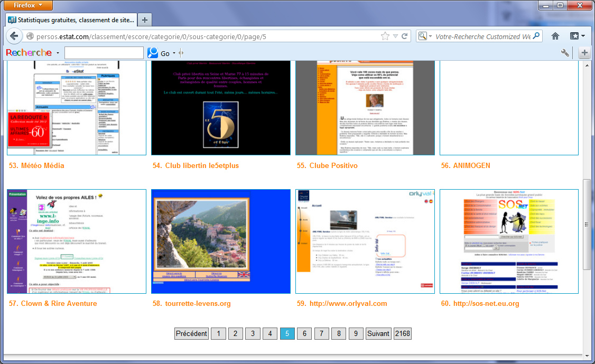Go to the Suivant page
This screenshot has height=364, width=595.
click(x=378, y=334)
